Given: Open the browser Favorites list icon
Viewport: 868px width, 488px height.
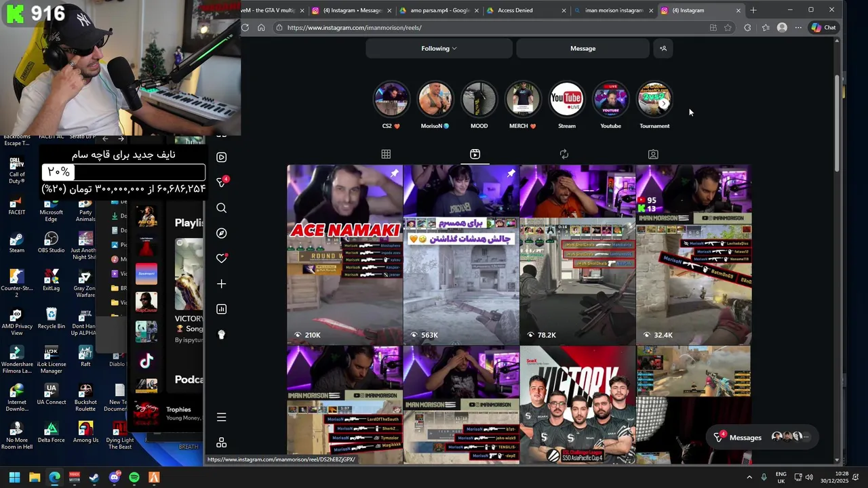Looking at the screenshot, I should pos(766,28).
